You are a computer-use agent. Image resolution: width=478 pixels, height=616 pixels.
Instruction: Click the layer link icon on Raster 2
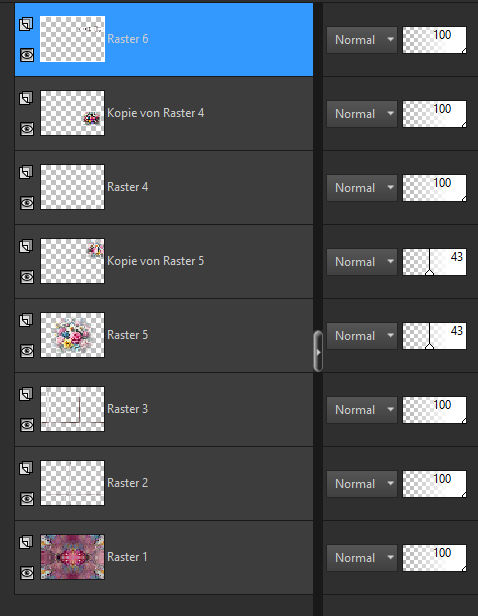26,468
